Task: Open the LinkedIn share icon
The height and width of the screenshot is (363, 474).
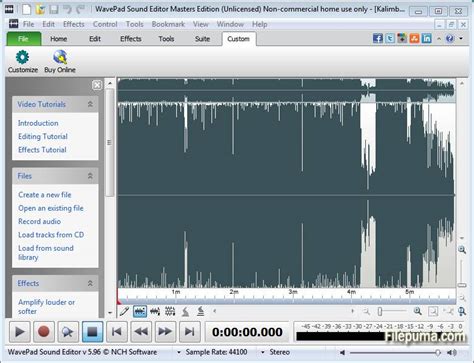Action: click(427, 38)
